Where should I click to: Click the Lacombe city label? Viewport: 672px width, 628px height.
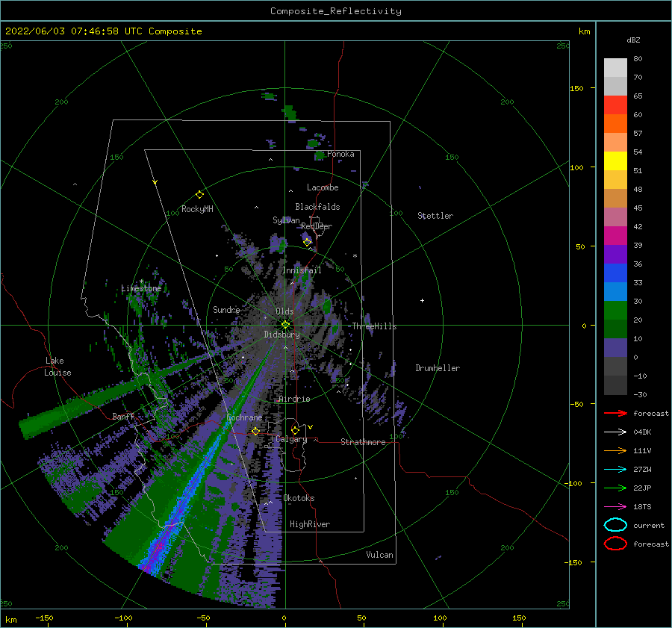tap(323, 187)
